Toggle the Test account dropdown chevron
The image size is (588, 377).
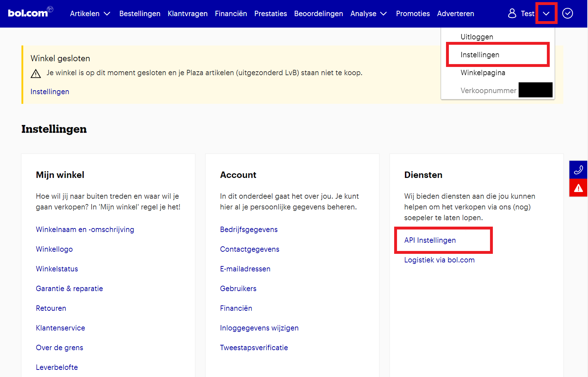(x=546, y=14)
